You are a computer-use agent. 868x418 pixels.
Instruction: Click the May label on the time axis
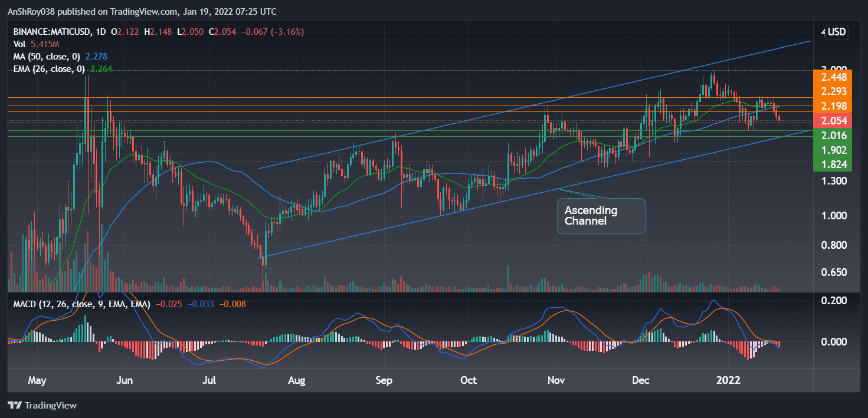point(37,380)
